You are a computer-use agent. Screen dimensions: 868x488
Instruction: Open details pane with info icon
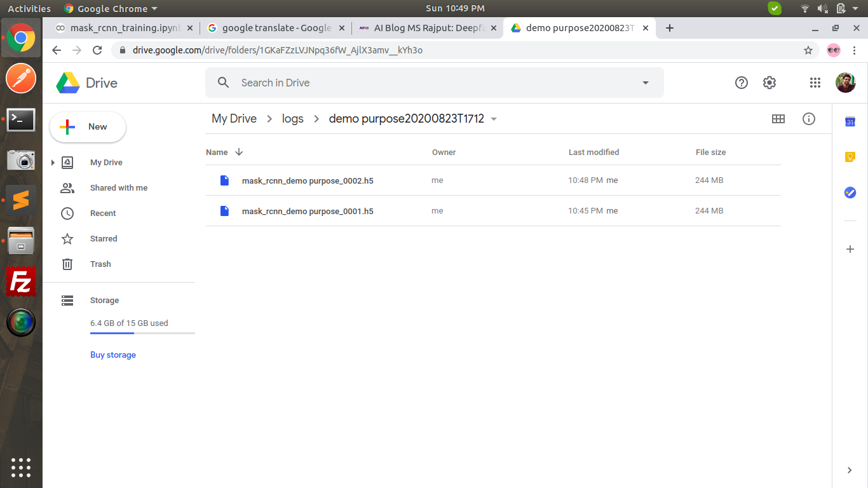[x=808, y=119]
